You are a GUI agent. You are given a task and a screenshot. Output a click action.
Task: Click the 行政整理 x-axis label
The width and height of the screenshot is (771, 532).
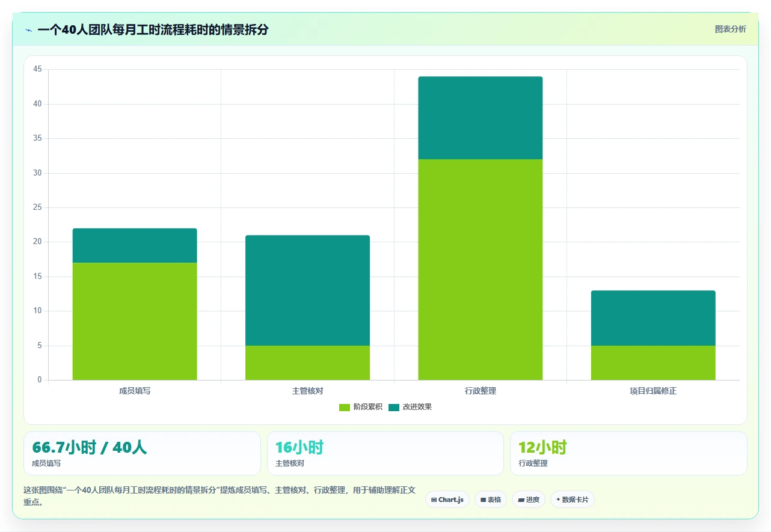coord(481,391)
